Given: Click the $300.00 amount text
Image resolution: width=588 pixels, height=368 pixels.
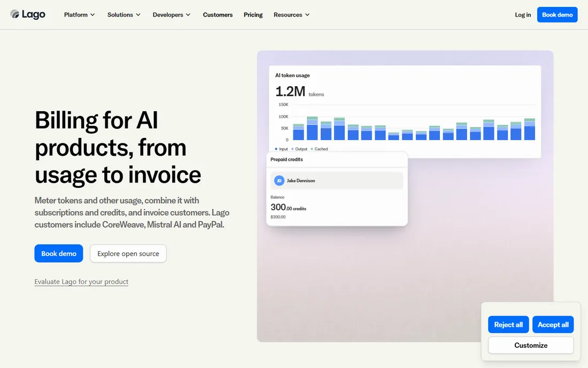Looking at the screenshot, I should (278, 217).
